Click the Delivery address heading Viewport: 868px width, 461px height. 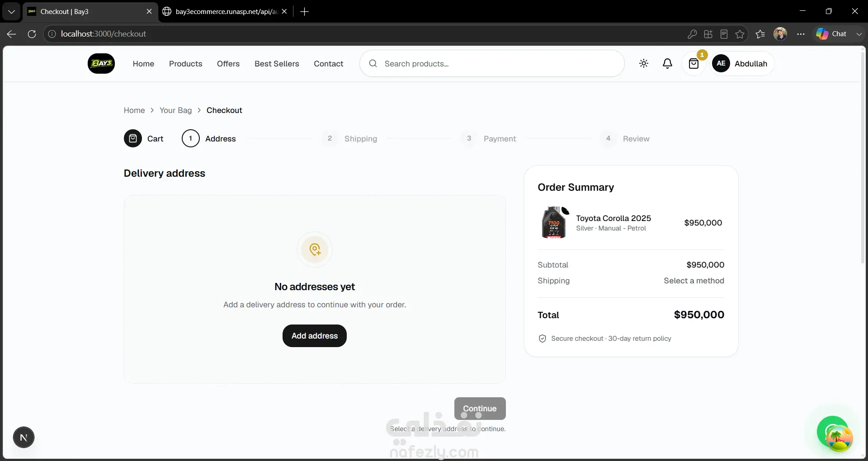(x=165, y=173)
